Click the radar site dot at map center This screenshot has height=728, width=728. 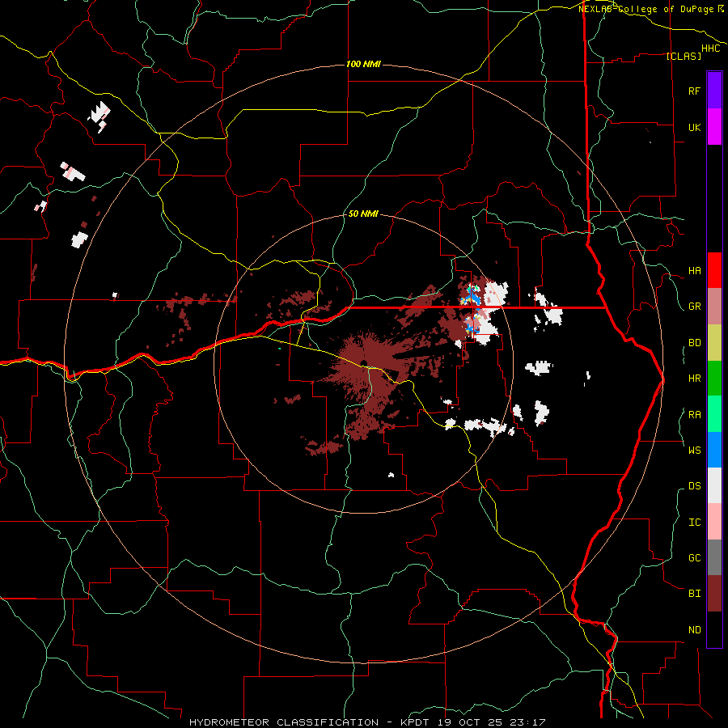tap(363, 363)
